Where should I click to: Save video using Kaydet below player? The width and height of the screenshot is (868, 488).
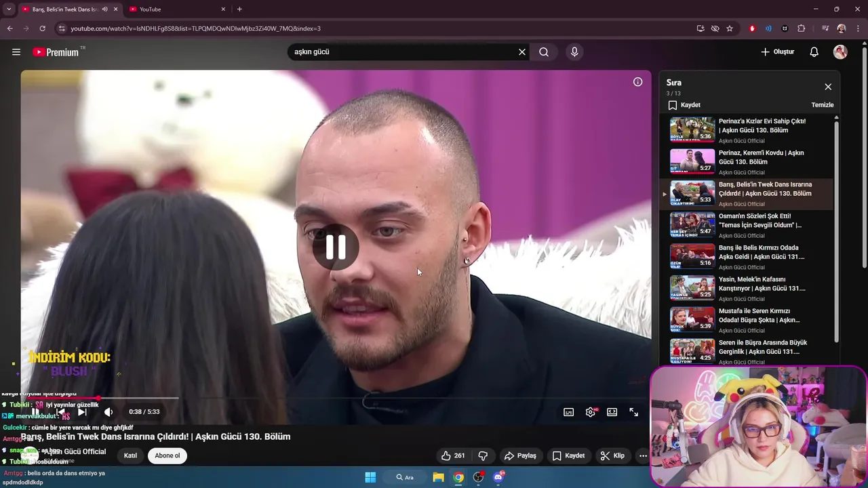coord(568,455)
